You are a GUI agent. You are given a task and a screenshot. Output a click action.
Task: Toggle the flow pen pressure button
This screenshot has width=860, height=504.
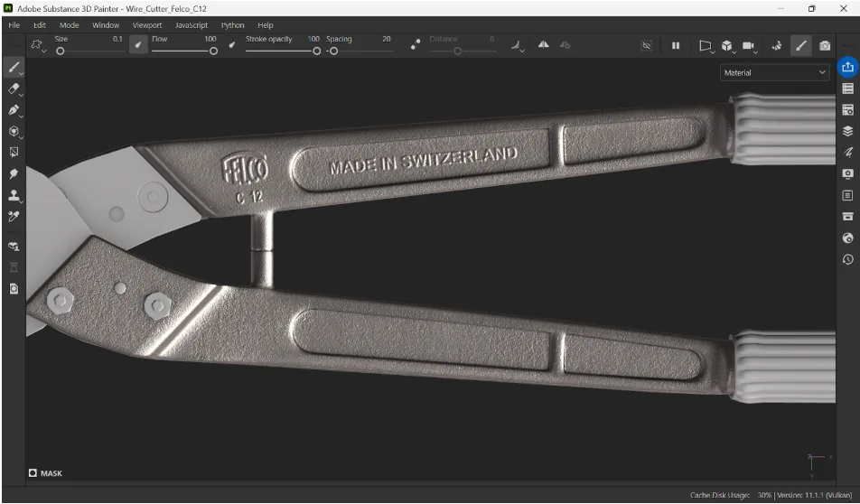232,45
